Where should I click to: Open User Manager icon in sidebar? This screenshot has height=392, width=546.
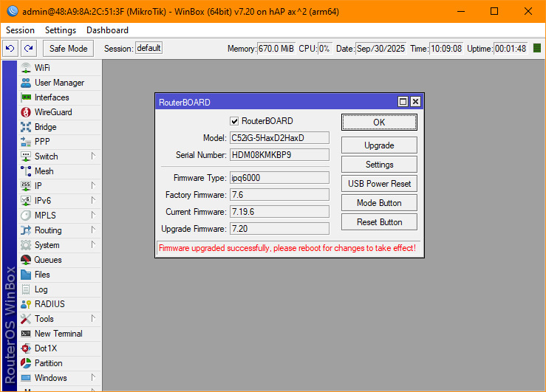point(26,83)
